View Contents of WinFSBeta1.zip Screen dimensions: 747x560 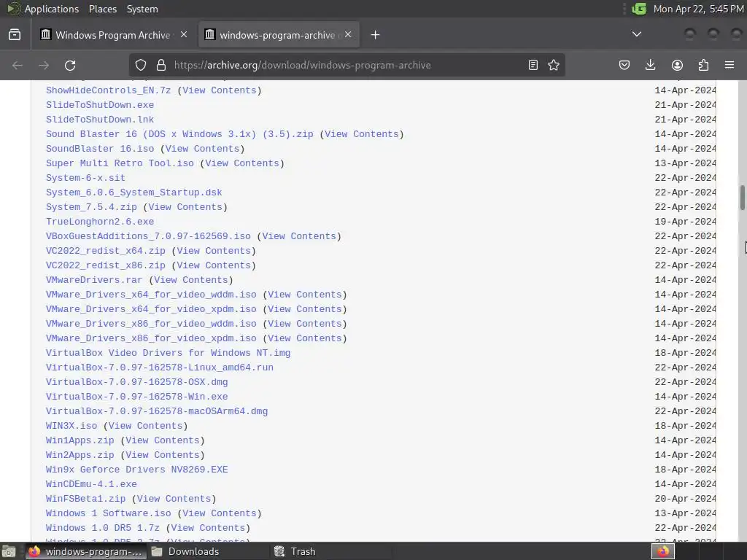[x=174, y=499]
